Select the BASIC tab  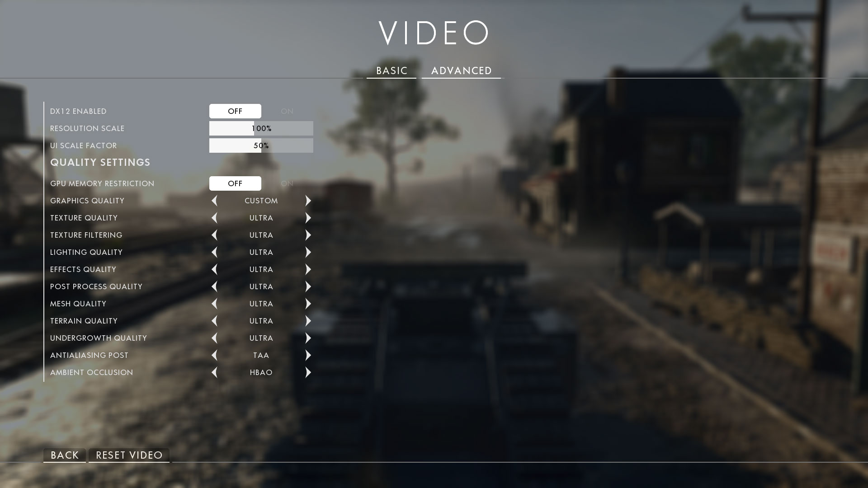click(392, 70)
